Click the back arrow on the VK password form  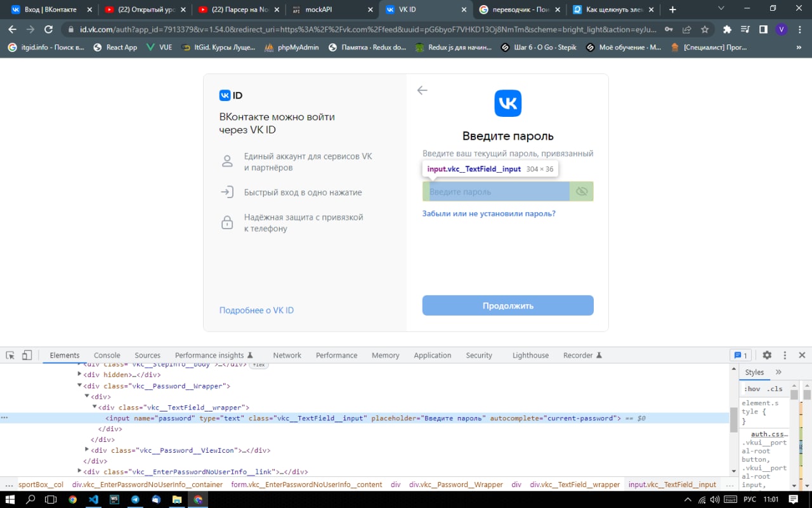pos(422,90)
